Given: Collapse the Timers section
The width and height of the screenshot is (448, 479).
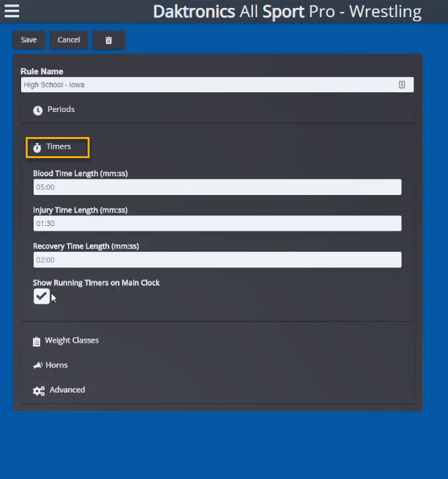Looking at the screenshot, I should point(59,147).
